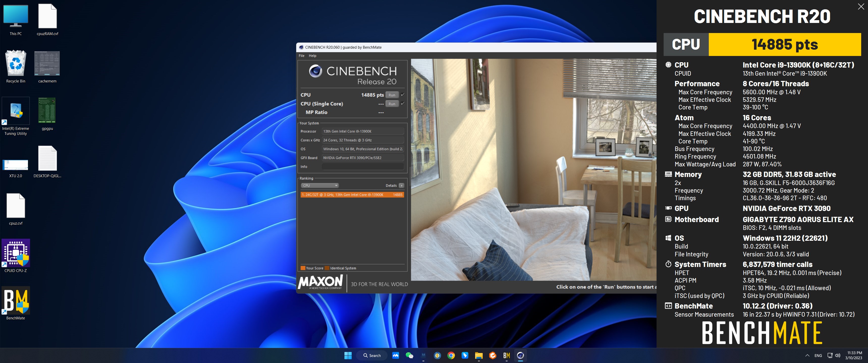The image size is (868, 363).
Task: Open the File menu in Cinebench
Action: pos(301,55)
